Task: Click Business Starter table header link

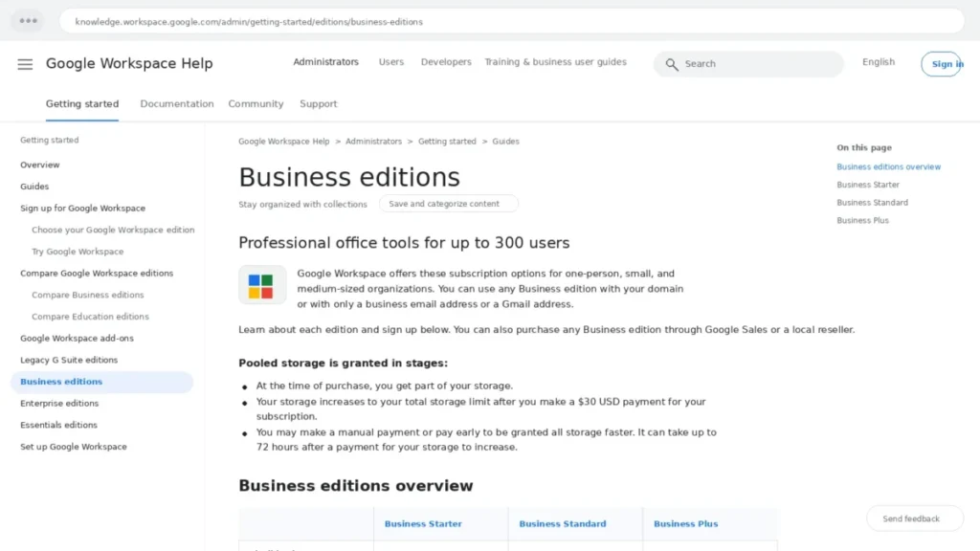Action: point(423,523)
